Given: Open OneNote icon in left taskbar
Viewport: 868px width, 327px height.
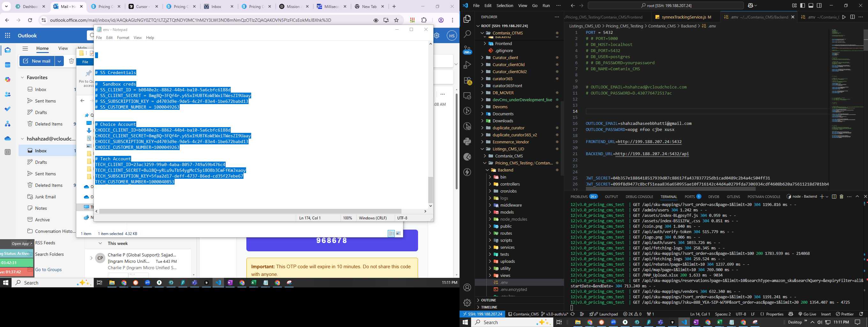Looking at the screenshot, I should pos(230,283).
